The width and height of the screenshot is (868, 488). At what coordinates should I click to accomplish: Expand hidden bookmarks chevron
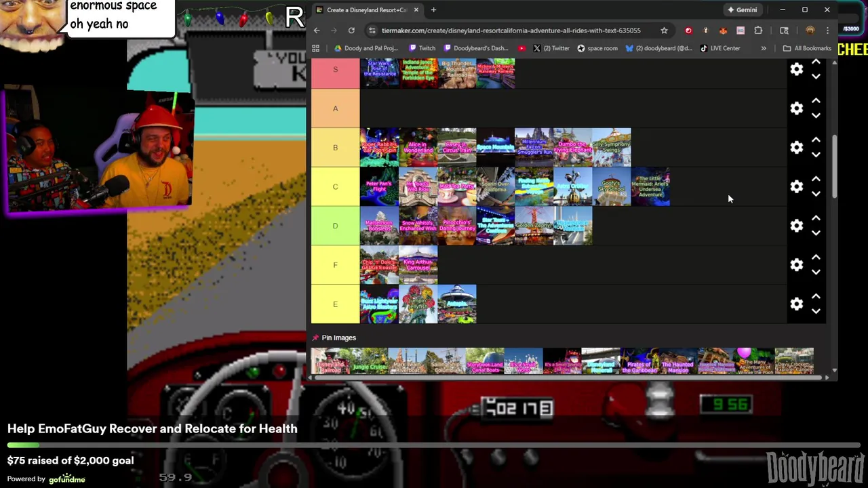764,48
